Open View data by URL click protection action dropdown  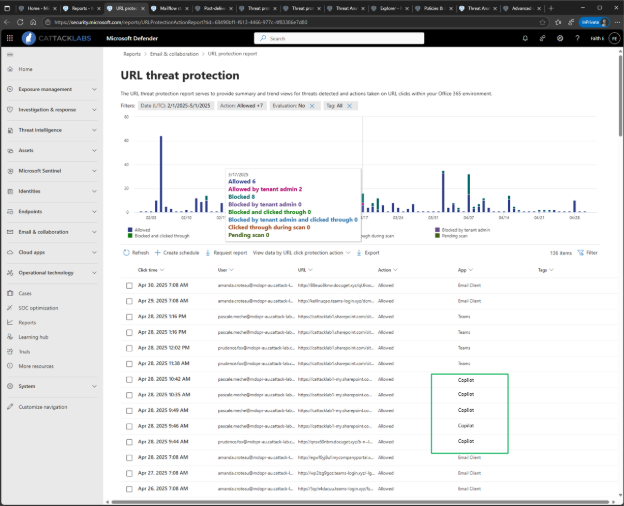[302, 253]
